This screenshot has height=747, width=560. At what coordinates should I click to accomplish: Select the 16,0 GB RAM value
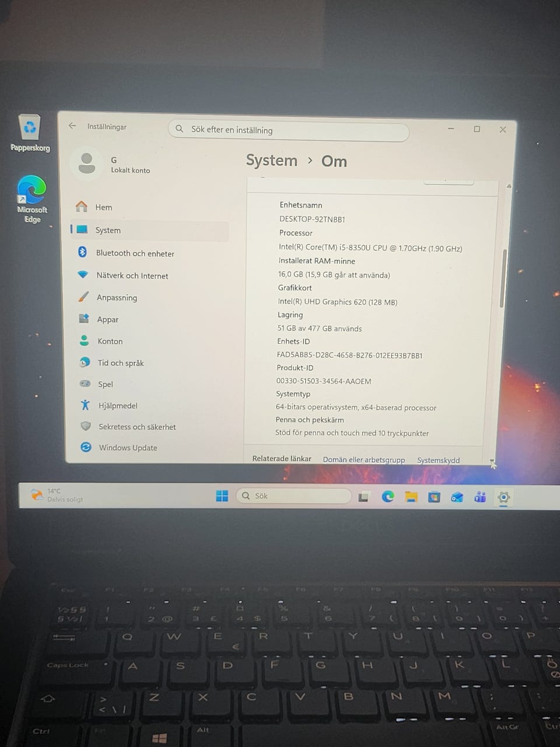point(334,275)
